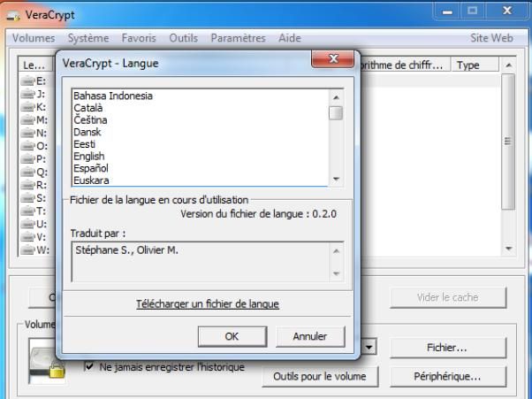The image size is (532, 399).
Task: Click the Périphérique... button
Action: [x=448, y=376]
